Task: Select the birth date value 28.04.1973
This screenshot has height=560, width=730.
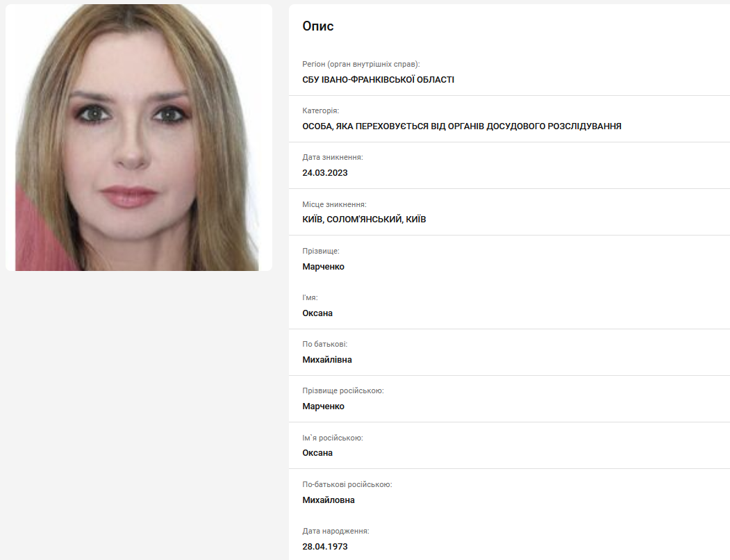Action: point(325,547)
